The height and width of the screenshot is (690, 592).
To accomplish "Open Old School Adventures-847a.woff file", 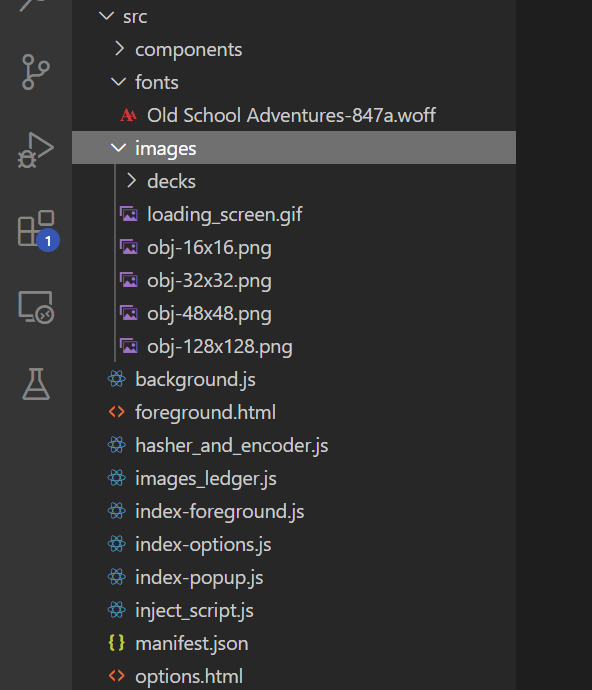I will (291, 115).
